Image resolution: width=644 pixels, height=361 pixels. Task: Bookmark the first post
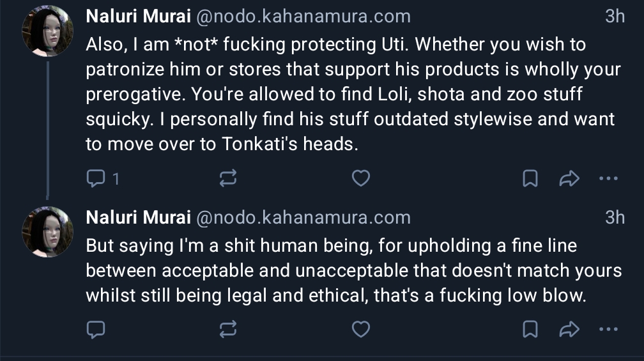click(x=530, y=179)
